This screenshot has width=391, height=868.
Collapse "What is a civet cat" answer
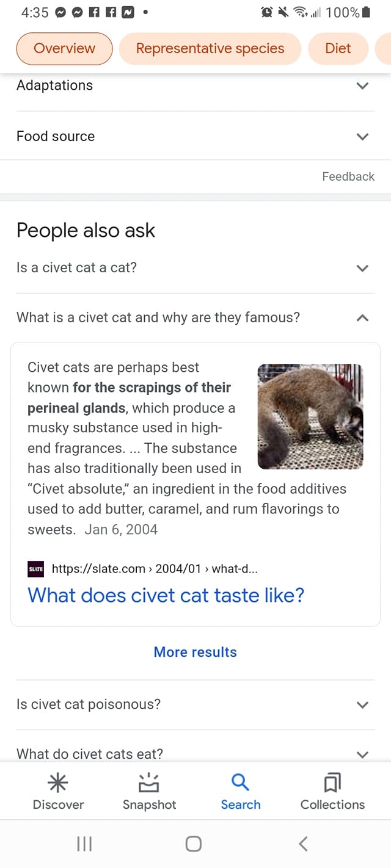click(195, 317)
